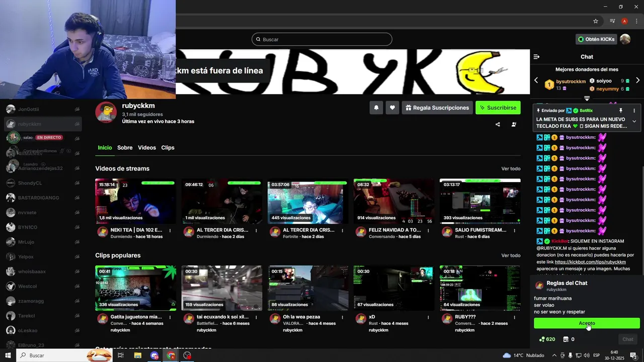Play the Oh la wea pezaa clip thumbnail
This screenshot has height=362, width=644.
click(x=308, y=288)
